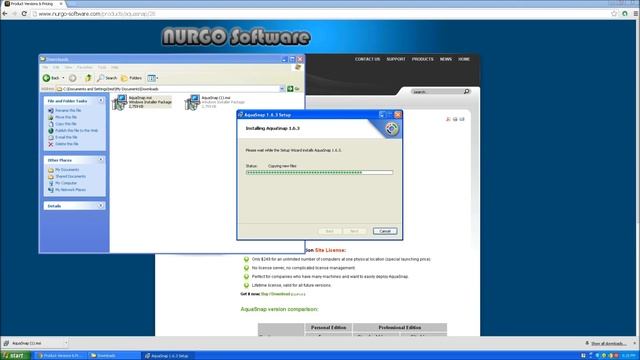Open the Help menu in Explorer
This screenshot has width=640, height=360.
pyautogui.click(x=115, y=67)
